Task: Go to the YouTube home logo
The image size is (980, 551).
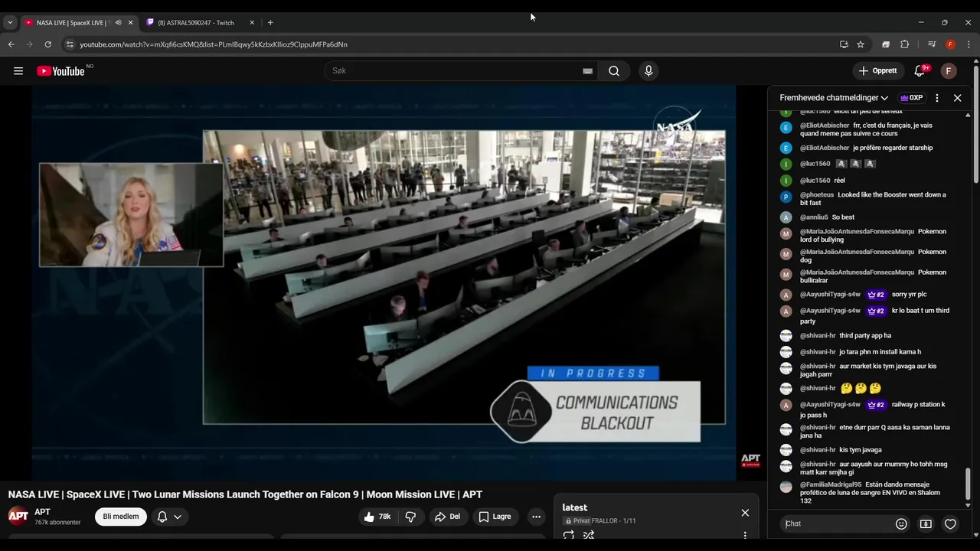Action: (60, 71)
